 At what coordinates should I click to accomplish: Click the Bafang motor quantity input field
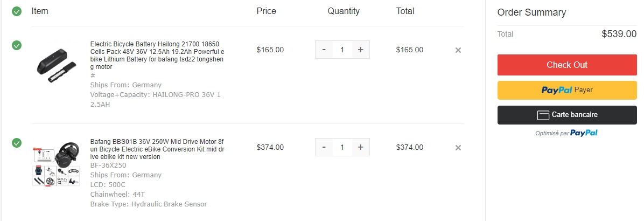(x=342, y=147)
